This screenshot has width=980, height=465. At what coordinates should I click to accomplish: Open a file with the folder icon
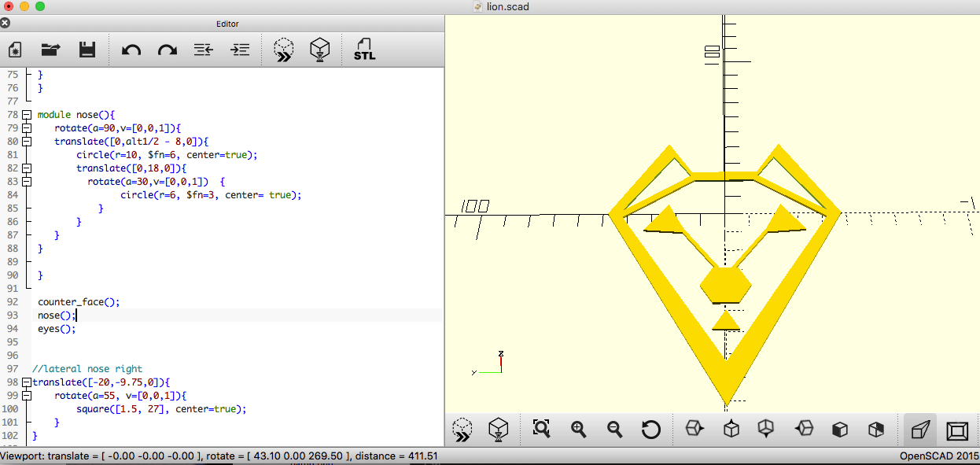click(51, 50)
